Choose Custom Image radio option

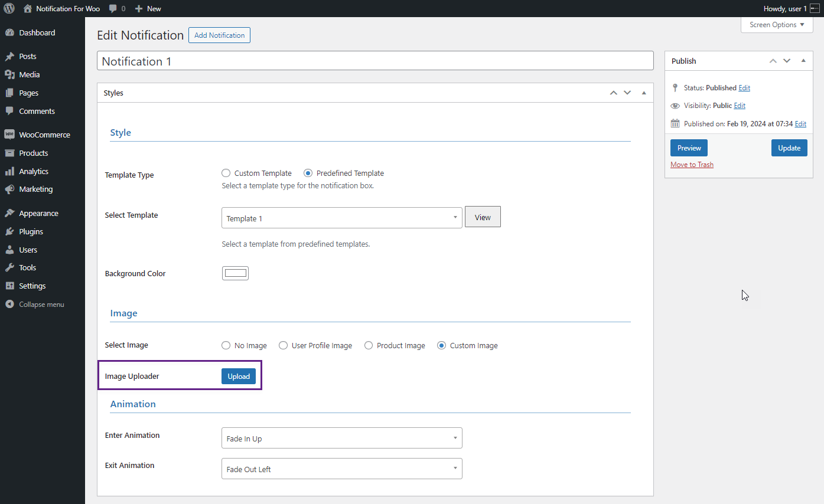click(441, 346)
